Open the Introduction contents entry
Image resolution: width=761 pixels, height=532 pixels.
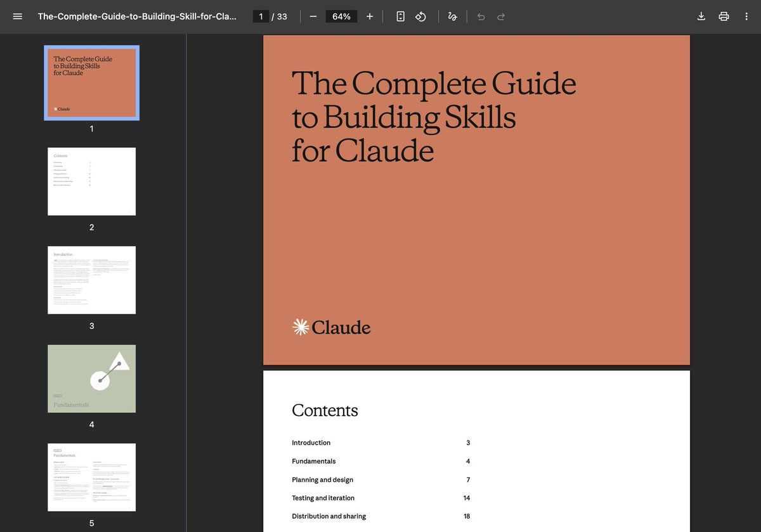(x=311, y=443)
